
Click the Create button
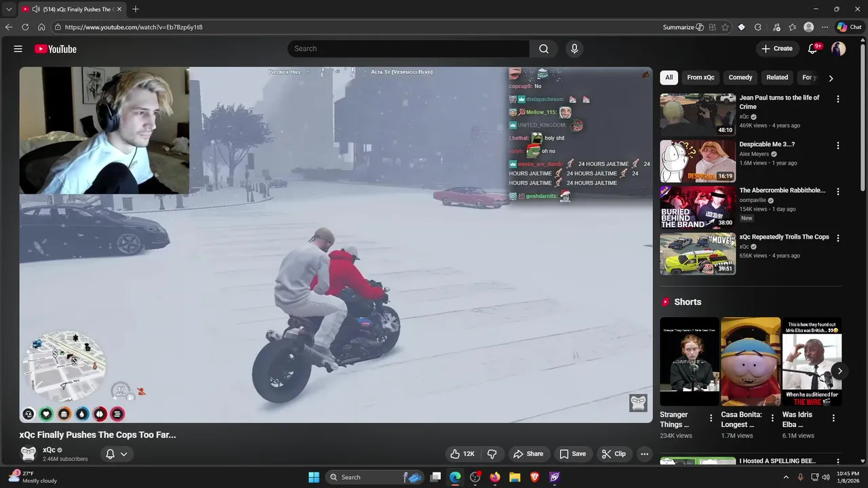click(776, 49)
